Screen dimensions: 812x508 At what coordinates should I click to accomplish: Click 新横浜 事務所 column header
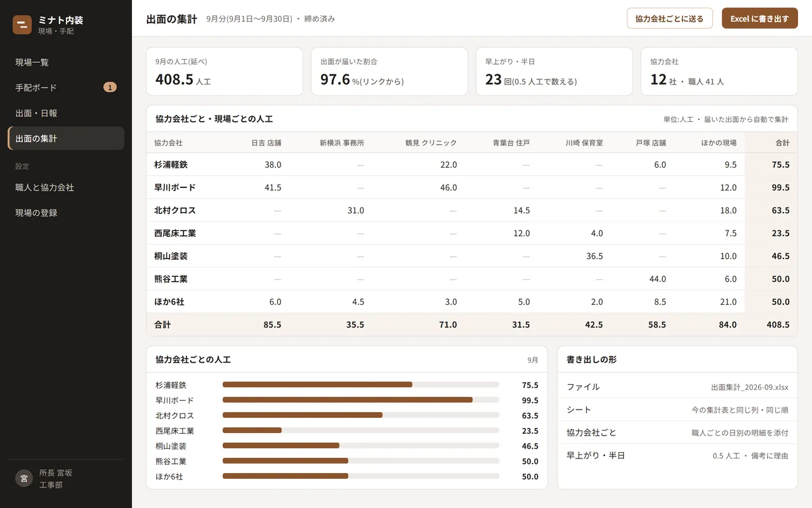342,143
